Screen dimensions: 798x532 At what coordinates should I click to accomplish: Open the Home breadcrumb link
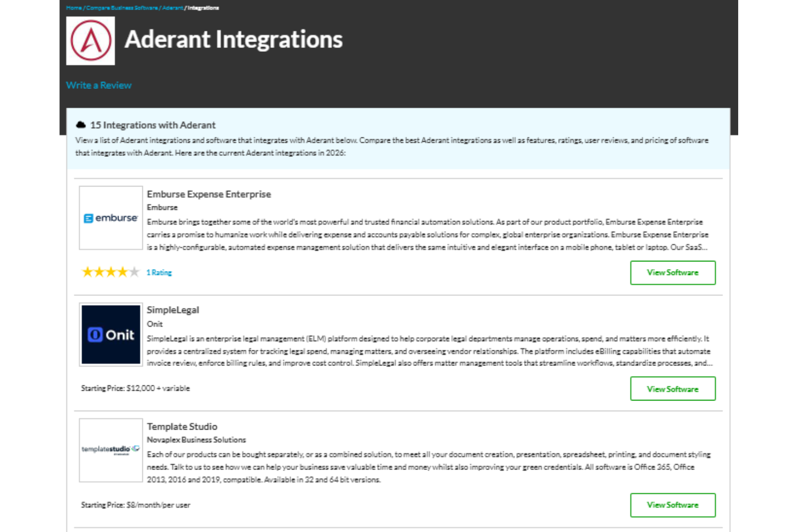73,8
